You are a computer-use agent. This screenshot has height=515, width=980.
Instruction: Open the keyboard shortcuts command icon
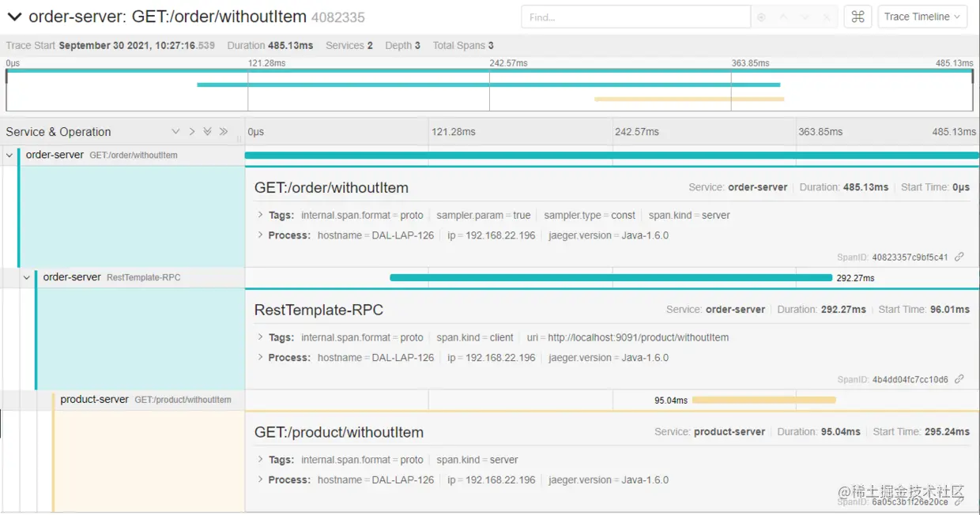coord(857,17)
